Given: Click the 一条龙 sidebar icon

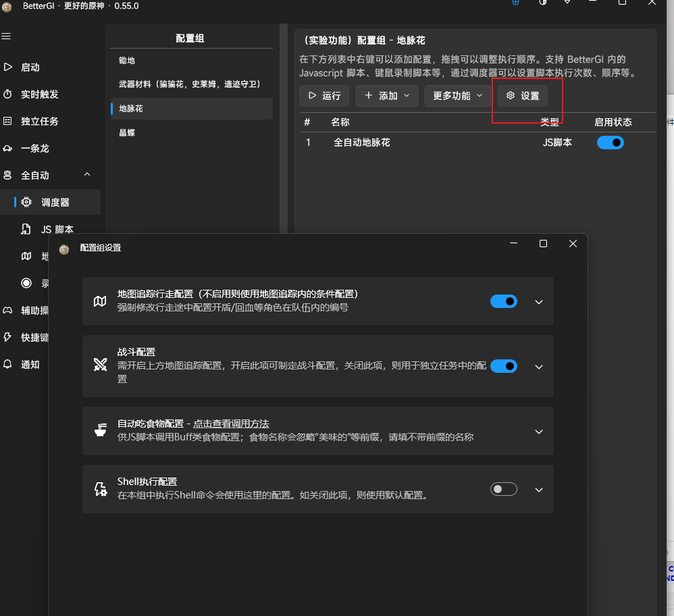Looking at the screenshot, I should click(x=9, y=148).
